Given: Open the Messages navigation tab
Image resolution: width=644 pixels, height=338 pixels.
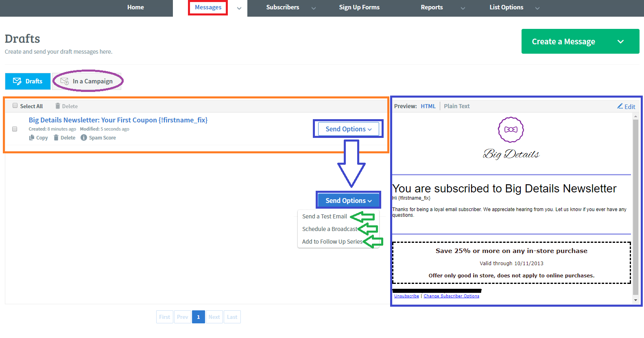Looking at the screenshot, I should [208, 7].
